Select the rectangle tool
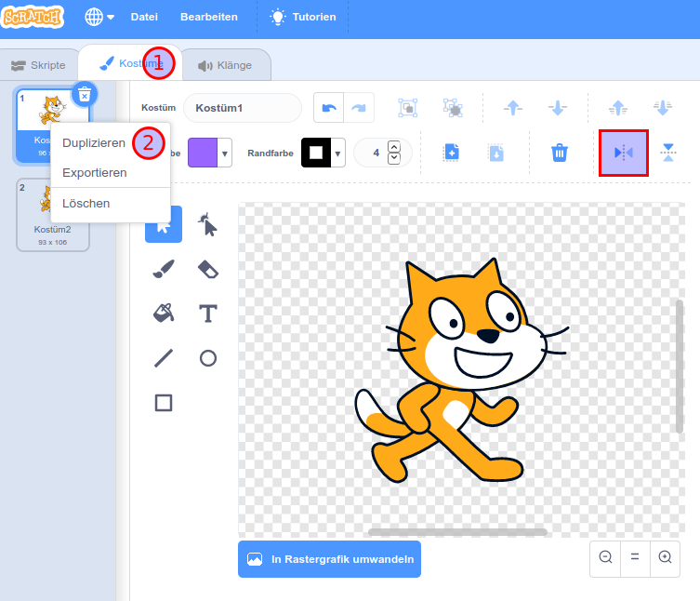 coord(164,403)
